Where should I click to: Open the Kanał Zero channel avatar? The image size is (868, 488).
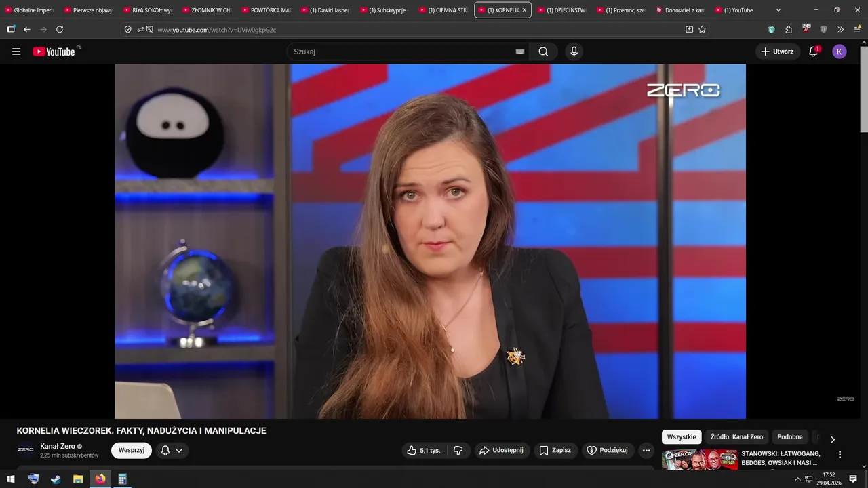[26, 450]
